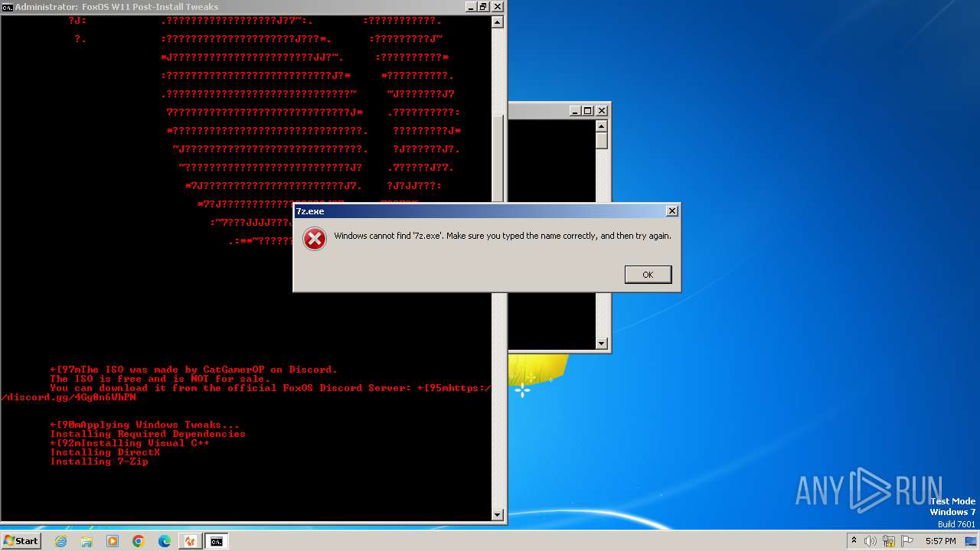
Task: Click the second console's scrollbar down arrow
Action: [602, 344]
